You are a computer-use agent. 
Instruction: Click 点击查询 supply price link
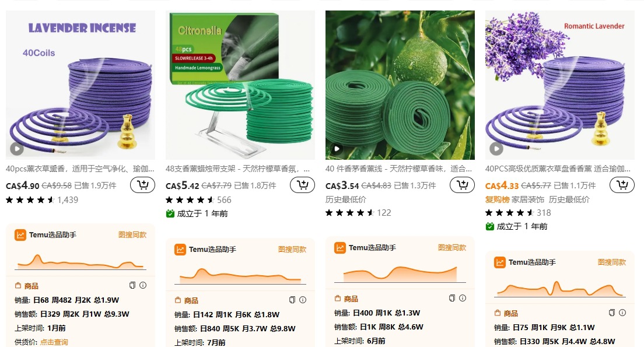click(x=54, y=342)
